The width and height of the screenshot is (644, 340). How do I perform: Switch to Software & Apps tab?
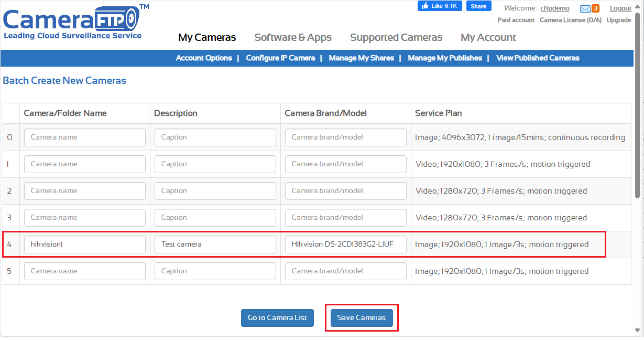point(293,37)
